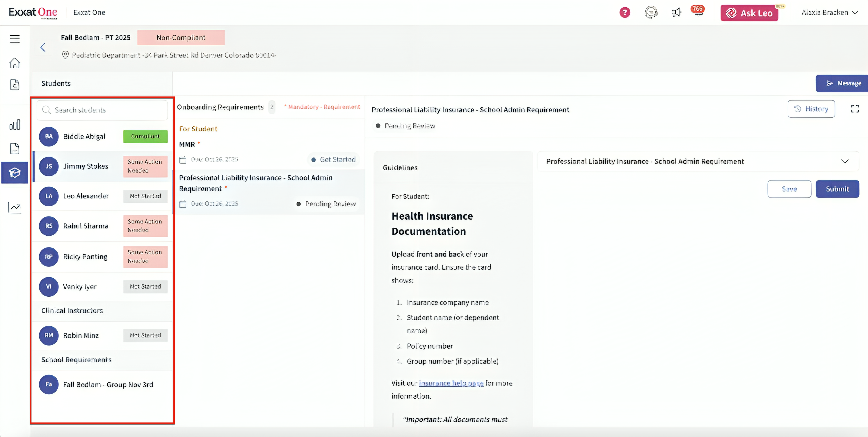
Task: Click the support headset icon
Action: (651, 12)
